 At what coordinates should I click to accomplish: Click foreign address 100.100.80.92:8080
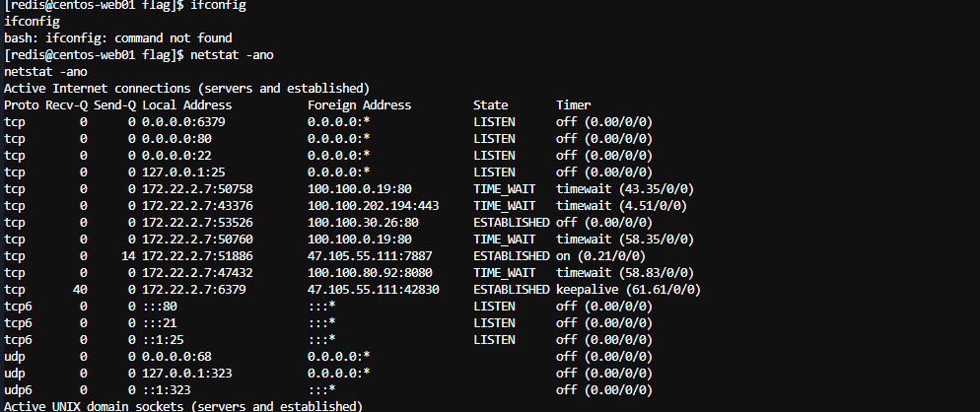[x=370, y=273]
